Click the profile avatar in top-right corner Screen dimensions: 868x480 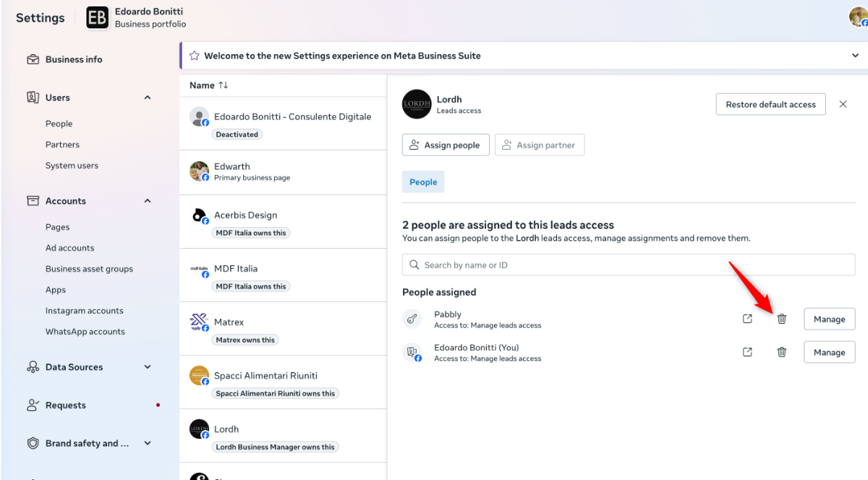[x=858, y=17]
